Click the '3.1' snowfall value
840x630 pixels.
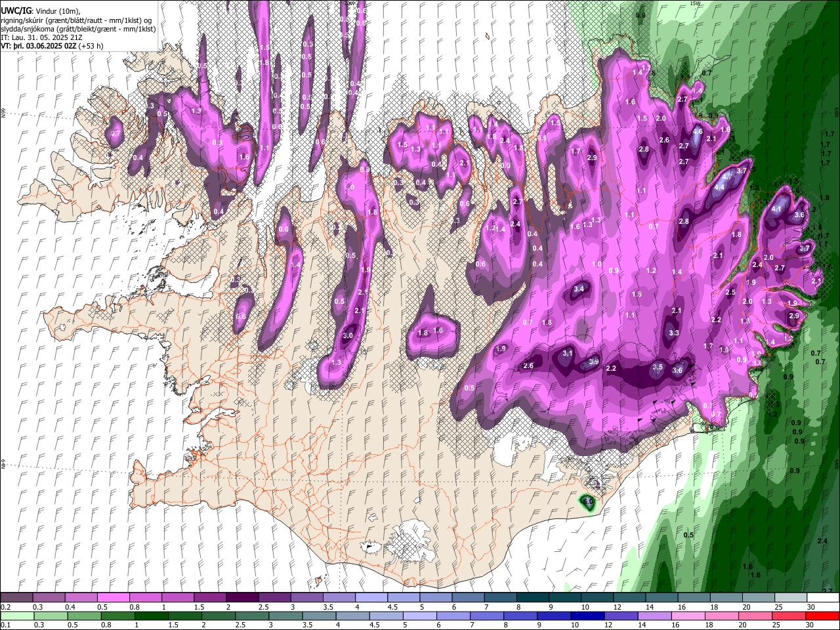click(x=568, y=354)
